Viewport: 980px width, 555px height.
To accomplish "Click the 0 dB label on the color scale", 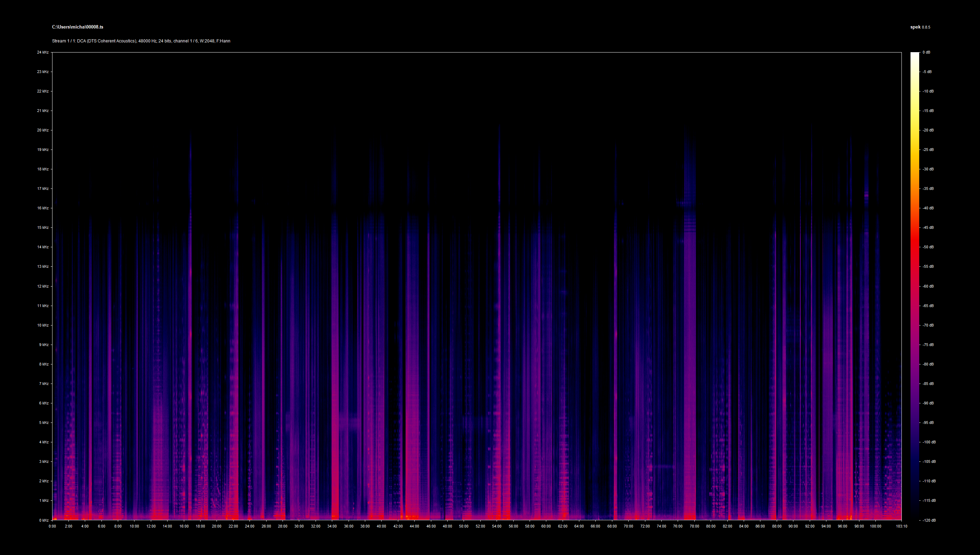I will point(926,52).
